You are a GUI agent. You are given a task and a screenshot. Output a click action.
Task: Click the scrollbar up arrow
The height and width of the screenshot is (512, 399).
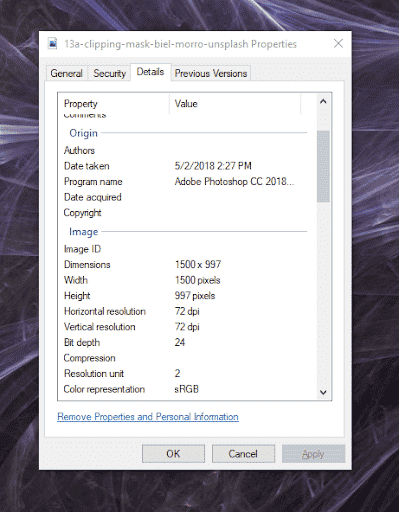[x=323, y=101]
